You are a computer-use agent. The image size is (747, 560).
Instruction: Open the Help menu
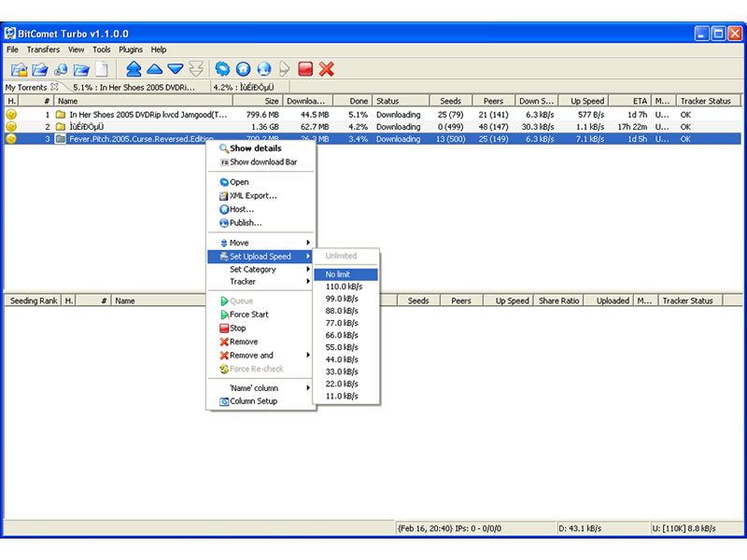(159, 49)
